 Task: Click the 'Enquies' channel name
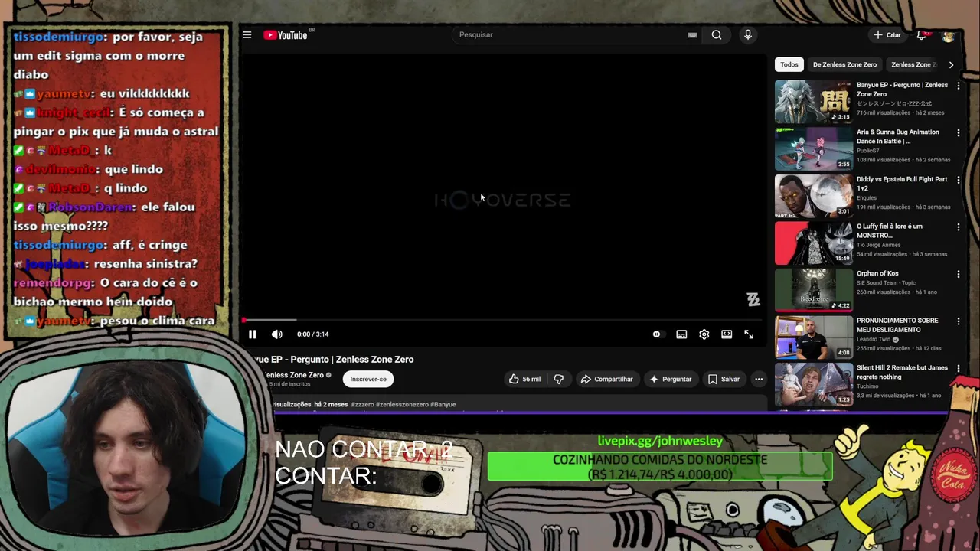point(867,197)
